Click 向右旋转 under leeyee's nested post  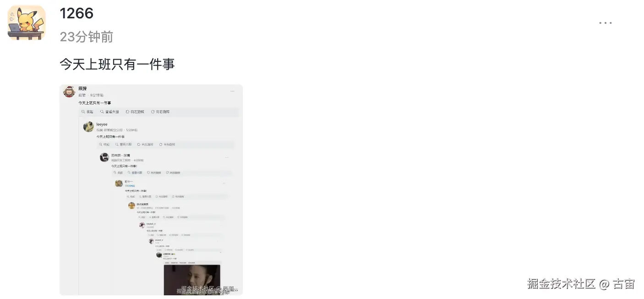click(x=167, y=144)
